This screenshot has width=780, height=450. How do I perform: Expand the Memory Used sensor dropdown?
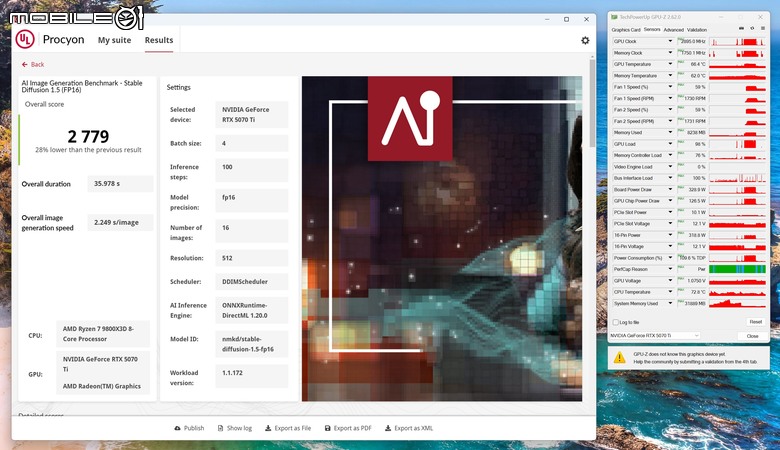click(670, 133)
